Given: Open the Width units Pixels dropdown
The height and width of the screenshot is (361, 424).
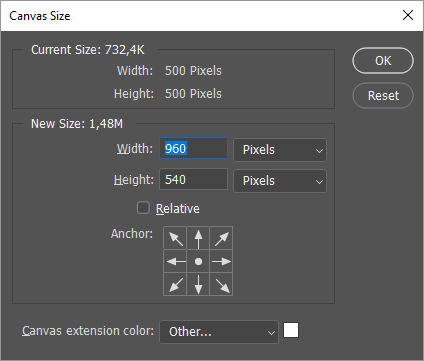Looking at the screenshot, I should pos(280,150).
